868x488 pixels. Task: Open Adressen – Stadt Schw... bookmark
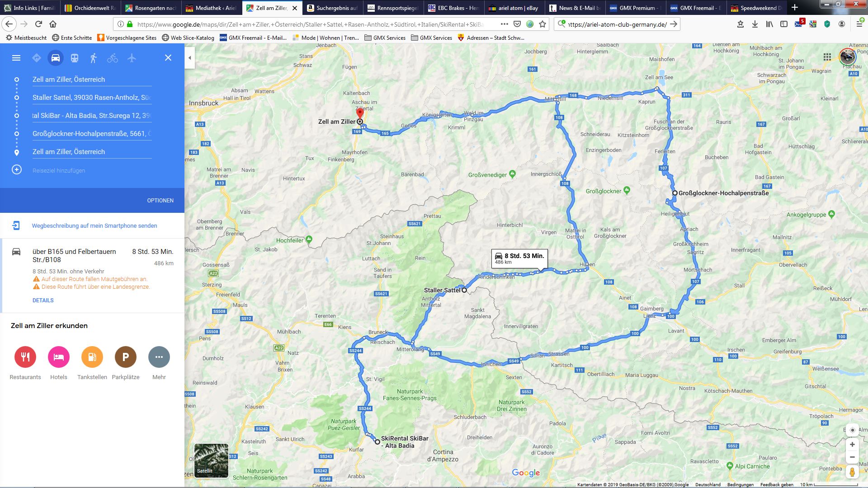click(491, 38)
